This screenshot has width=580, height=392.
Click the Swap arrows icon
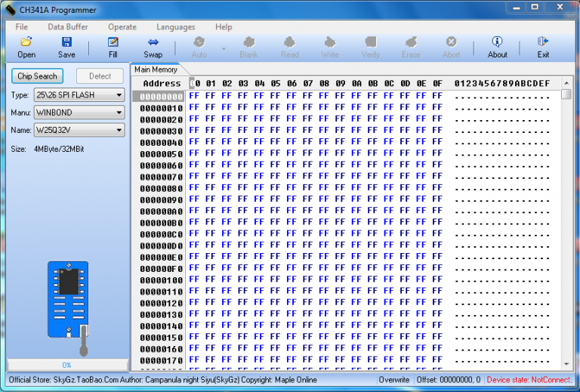[153, 42]
